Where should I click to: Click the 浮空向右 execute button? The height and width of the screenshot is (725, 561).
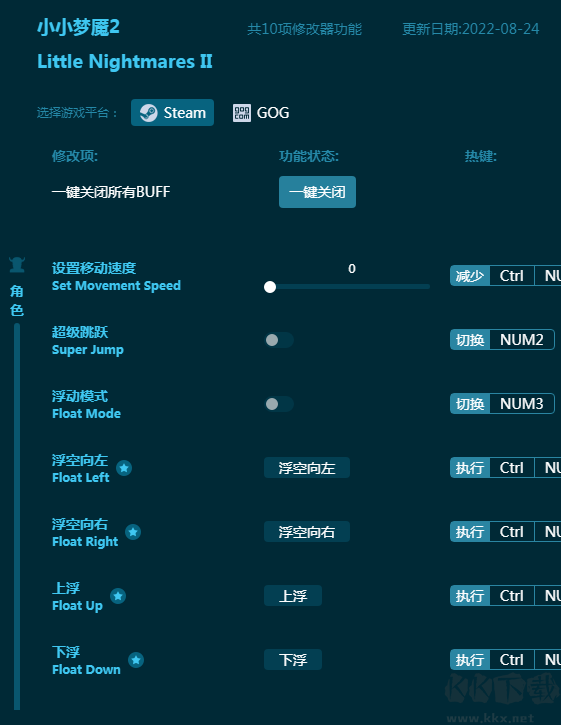[307, 532]
